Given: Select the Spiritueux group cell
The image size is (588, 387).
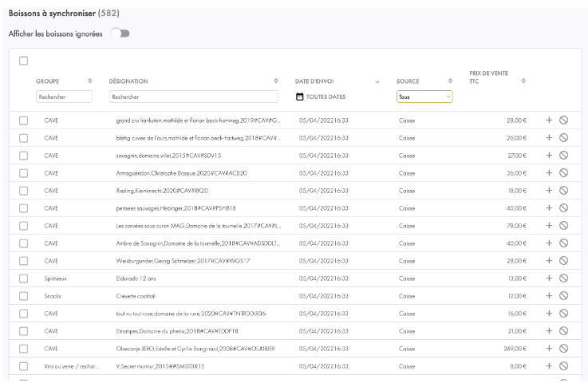Looking at the screenshot, I should point(56,278).
